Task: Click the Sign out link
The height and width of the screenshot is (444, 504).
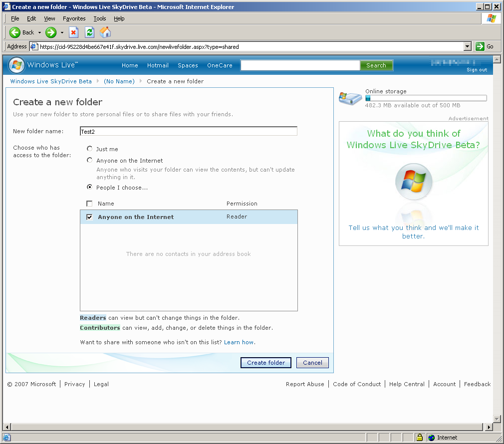Action: click(x=477, y=70)
